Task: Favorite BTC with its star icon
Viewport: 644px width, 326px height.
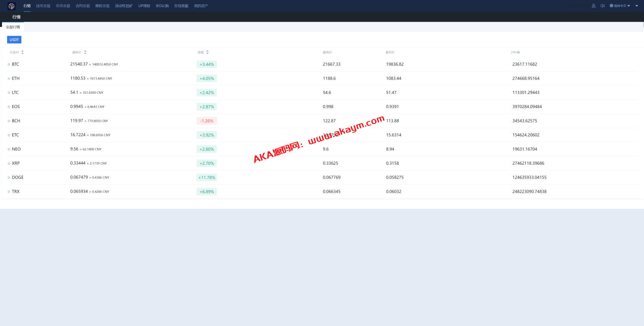Action: [9, 65]
